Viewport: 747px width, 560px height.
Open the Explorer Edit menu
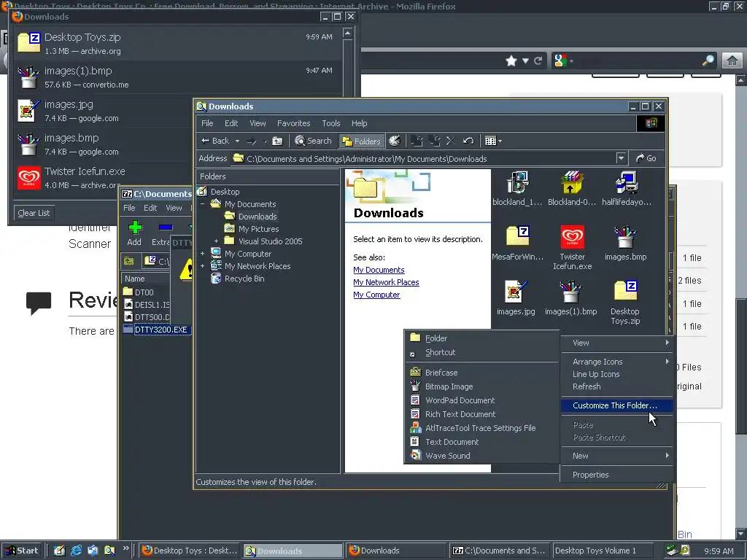[x=231, y=123]
